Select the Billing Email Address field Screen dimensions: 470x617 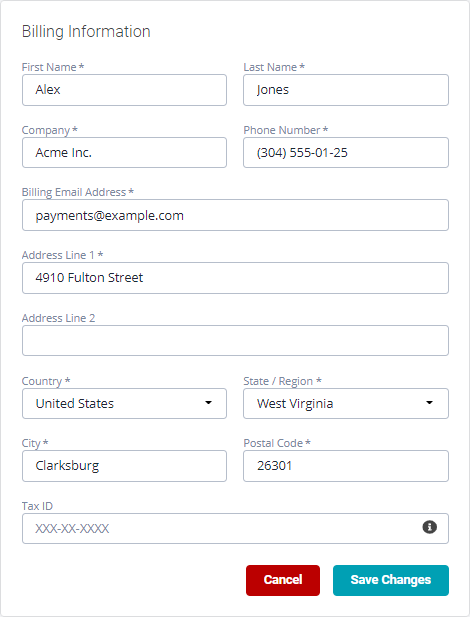coord(235,215)
